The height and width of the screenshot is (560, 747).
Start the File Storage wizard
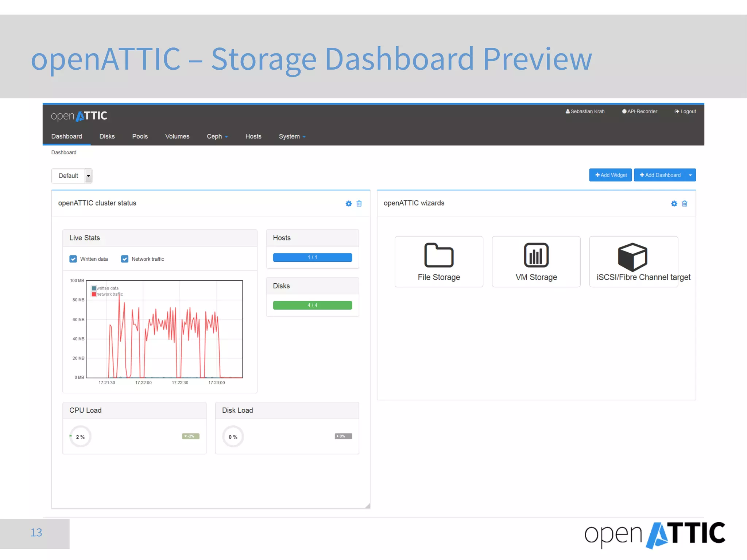coord(439,261)
